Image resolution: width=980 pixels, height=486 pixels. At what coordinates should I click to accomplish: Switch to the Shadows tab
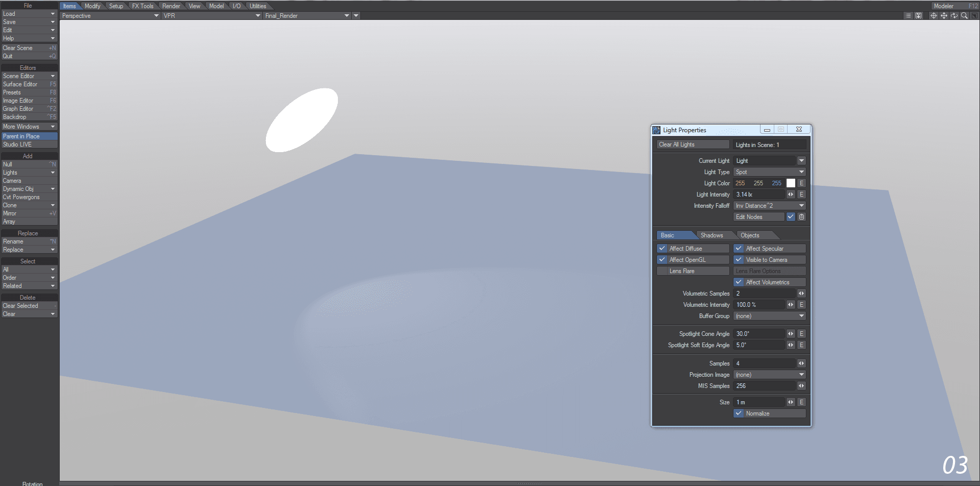pyautogui.click(x=712, y=235)
